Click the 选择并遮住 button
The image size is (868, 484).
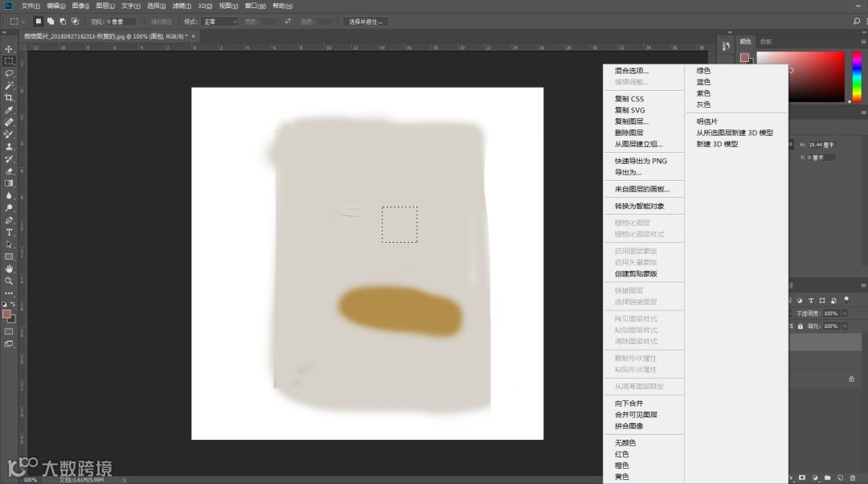point(366,22)
